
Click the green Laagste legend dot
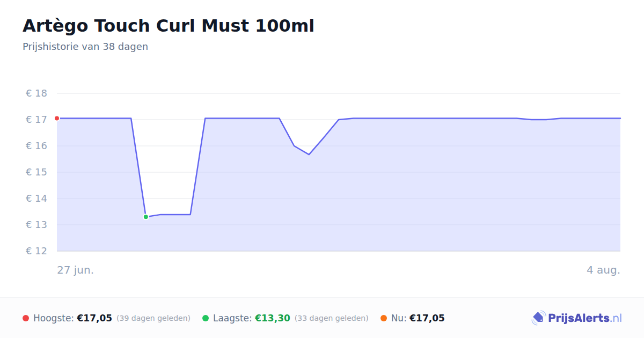[206, 318]
